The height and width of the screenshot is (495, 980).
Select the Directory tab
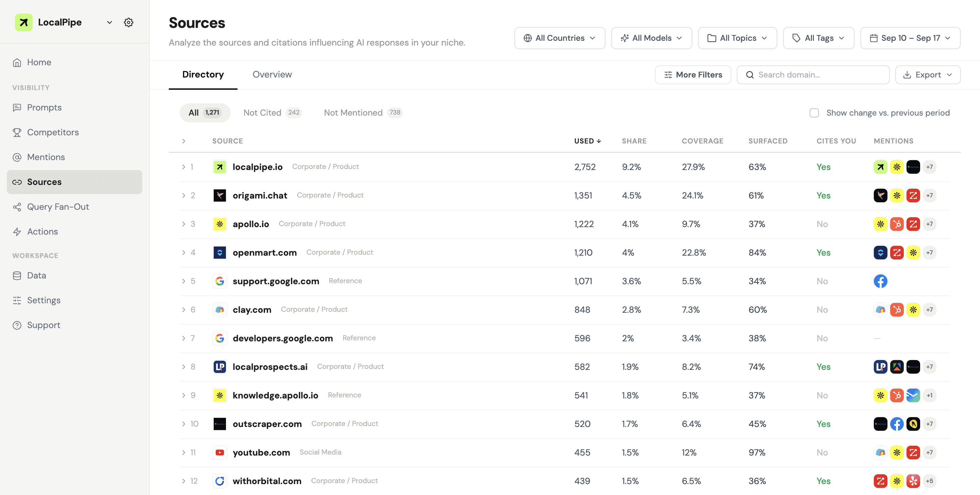203,74
